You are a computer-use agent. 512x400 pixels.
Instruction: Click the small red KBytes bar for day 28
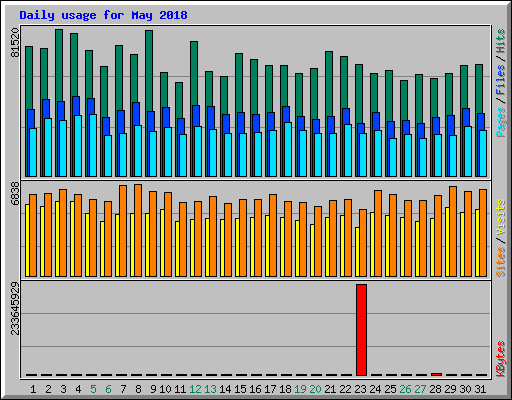pos(436,374)
